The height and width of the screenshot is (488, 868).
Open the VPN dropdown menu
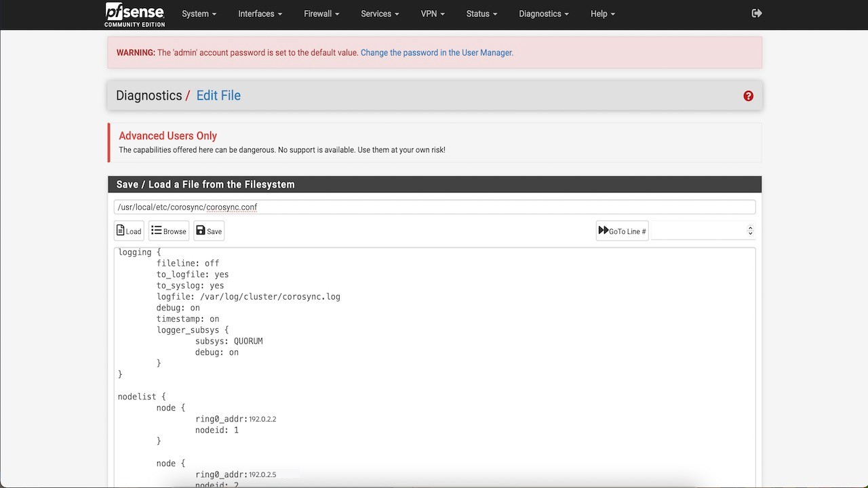click(433, 14)
